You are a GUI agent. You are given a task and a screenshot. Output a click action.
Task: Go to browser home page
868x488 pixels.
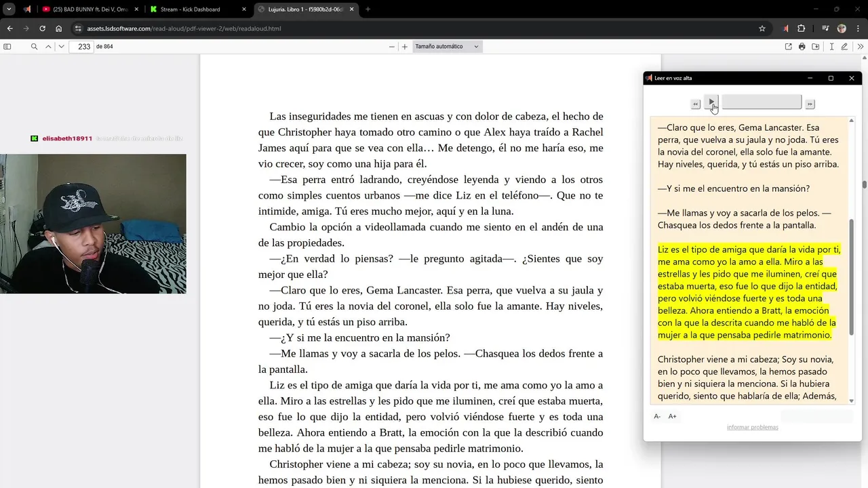coord(59,28)
